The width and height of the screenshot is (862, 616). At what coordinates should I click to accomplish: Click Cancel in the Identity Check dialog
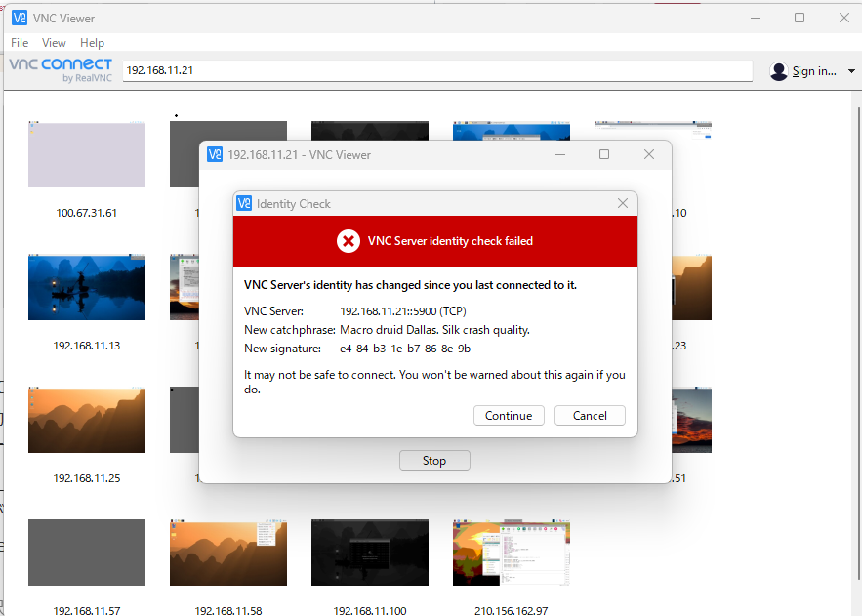click(590, 416)
